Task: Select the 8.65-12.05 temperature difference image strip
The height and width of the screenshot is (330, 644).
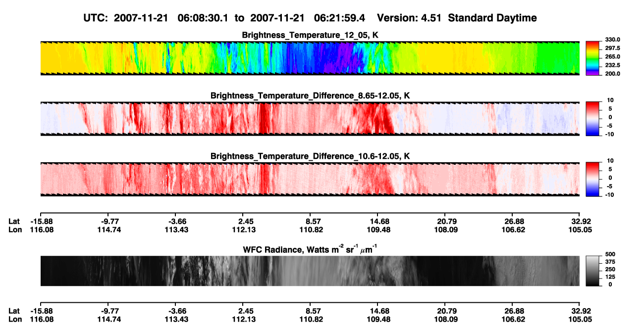Action: pos(310,118)
